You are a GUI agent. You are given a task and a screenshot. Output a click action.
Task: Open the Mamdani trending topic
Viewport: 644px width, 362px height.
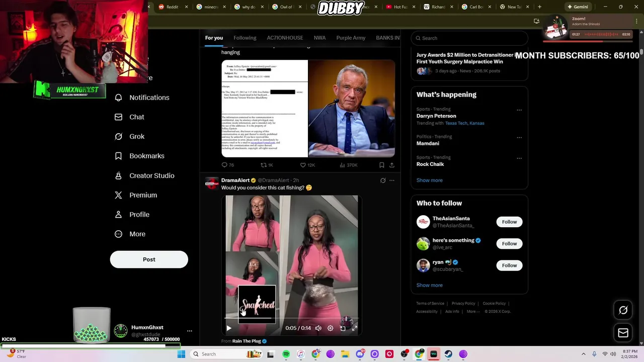point(428,143)
